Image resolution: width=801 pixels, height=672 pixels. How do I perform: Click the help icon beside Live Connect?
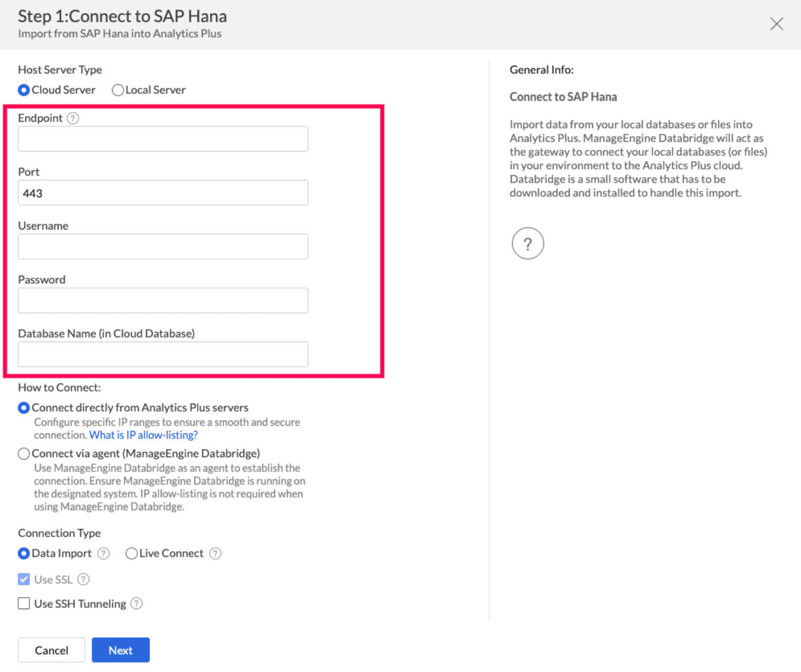(x=215, y=553)
